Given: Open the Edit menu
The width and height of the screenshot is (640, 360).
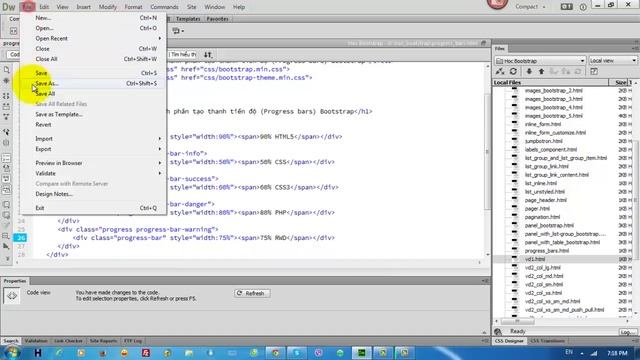Looking at the screenshot, I should pyautogui.click(x=44, y=7).
